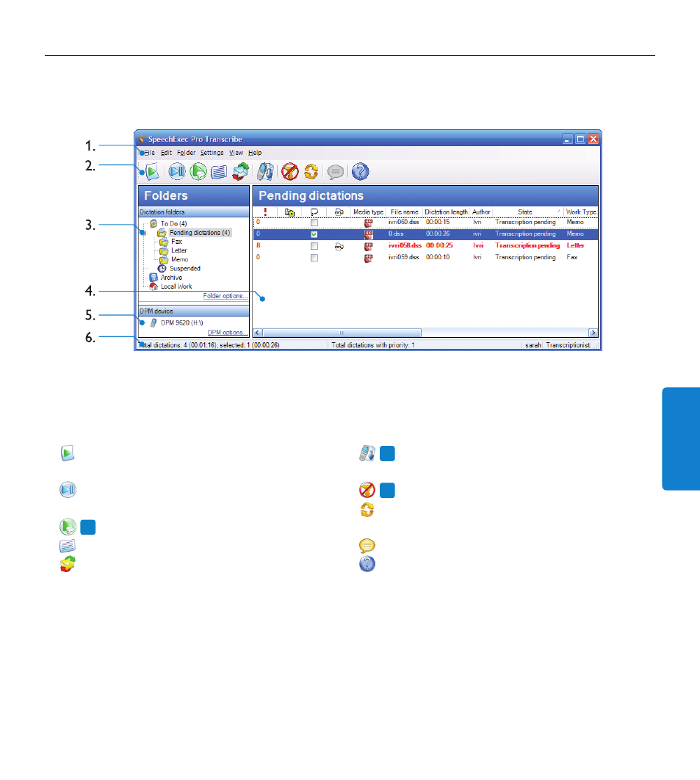The width and height of the screenshot is (700, 780).
Task: Click the key icon in ivri058.dss row
Action: point(339,246)
